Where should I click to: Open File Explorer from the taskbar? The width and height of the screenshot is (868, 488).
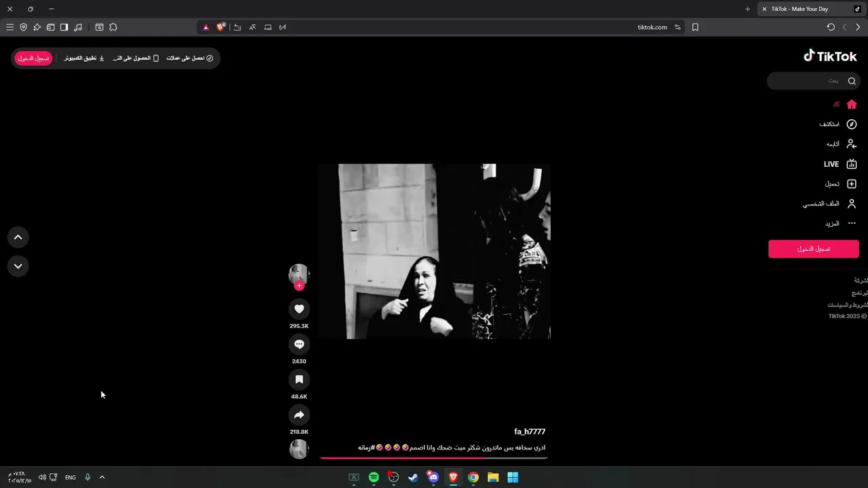click(x=493, y=477)
